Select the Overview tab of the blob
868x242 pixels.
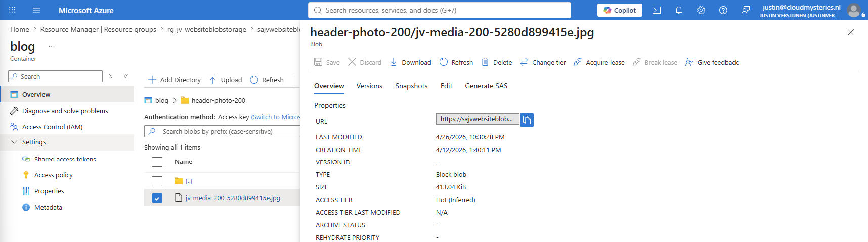point(329,86)
